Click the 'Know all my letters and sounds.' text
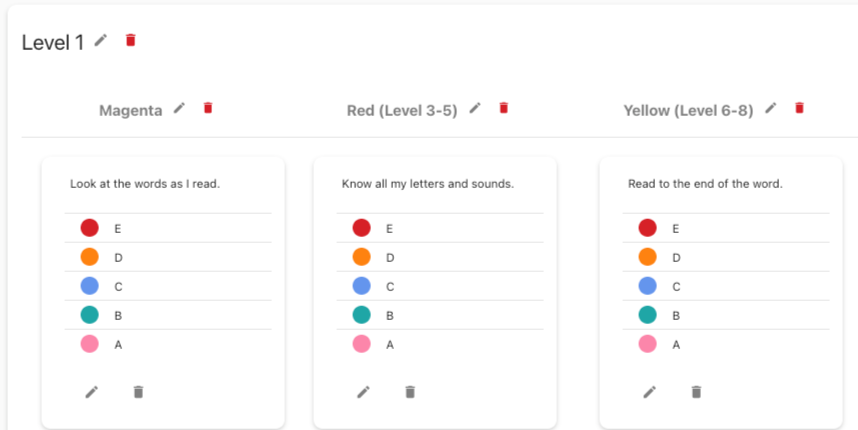 (427, 184)
